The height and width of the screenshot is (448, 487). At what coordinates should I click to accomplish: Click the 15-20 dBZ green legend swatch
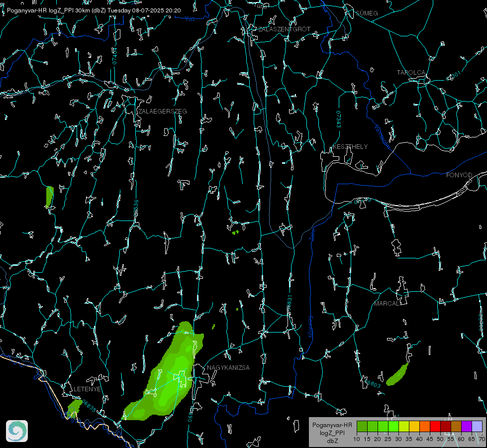click(373, 426)
